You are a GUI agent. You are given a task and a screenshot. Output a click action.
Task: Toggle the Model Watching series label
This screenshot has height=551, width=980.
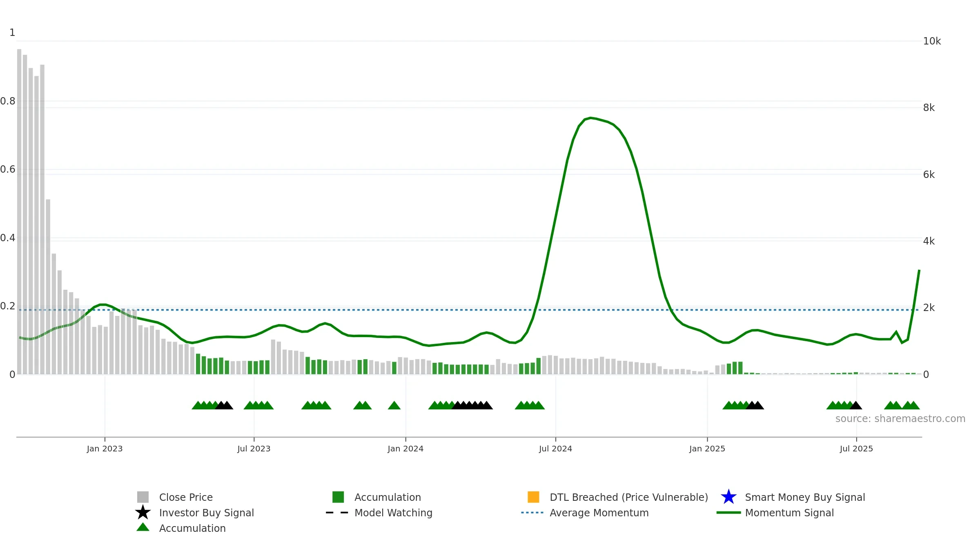point(393,513)
